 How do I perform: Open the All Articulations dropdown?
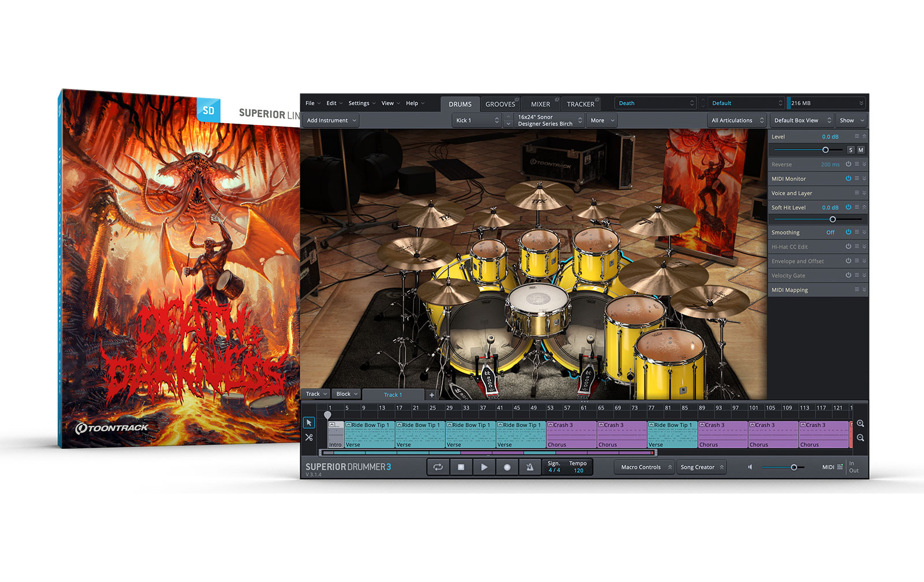(737, 120)
